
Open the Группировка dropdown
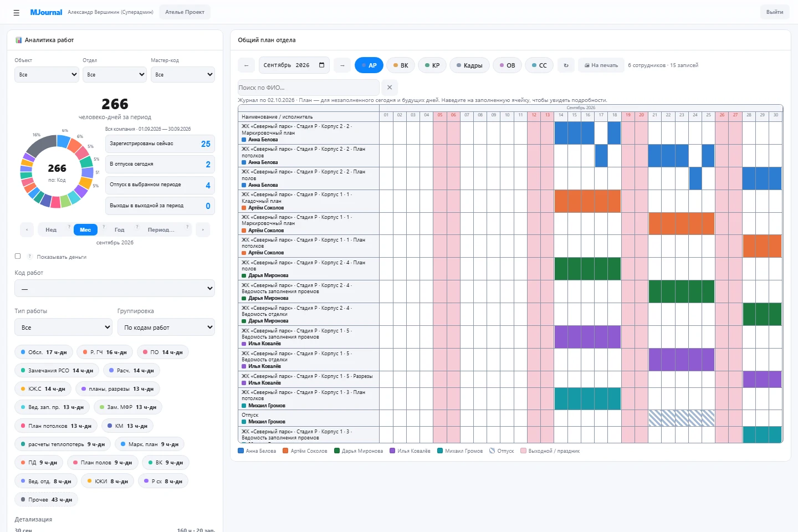[166, 327]
